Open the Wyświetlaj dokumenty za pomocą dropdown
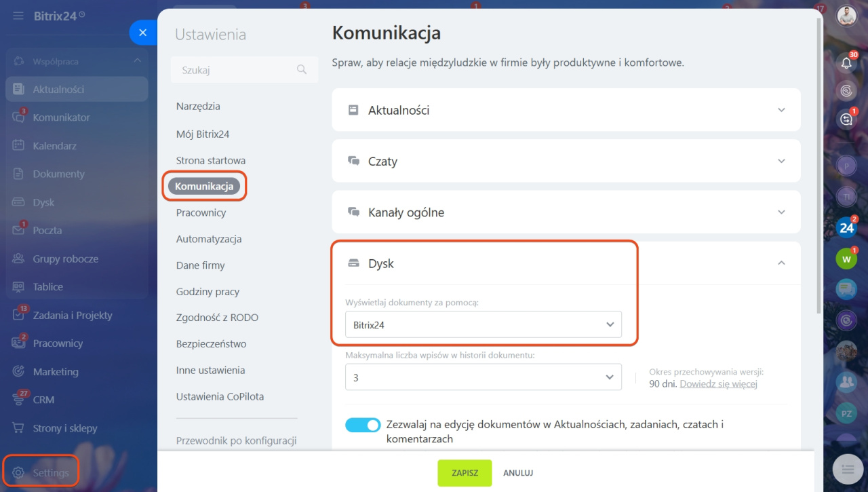868x492 pixels. click(484, 324)
